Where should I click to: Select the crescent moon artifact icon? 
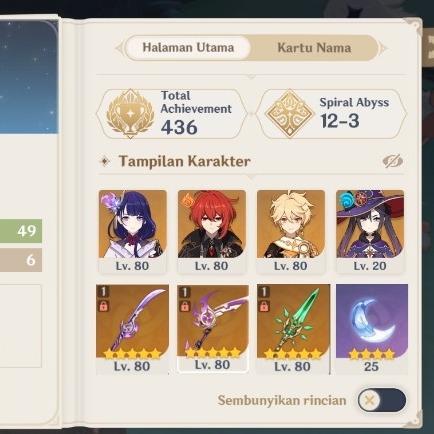click(x=372, y=329)
